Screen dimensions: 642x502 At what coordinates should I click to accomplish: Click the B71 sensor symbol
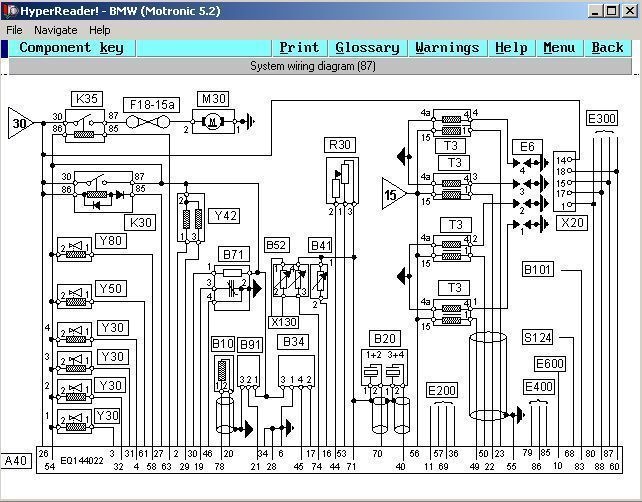(x=232, y=287)
